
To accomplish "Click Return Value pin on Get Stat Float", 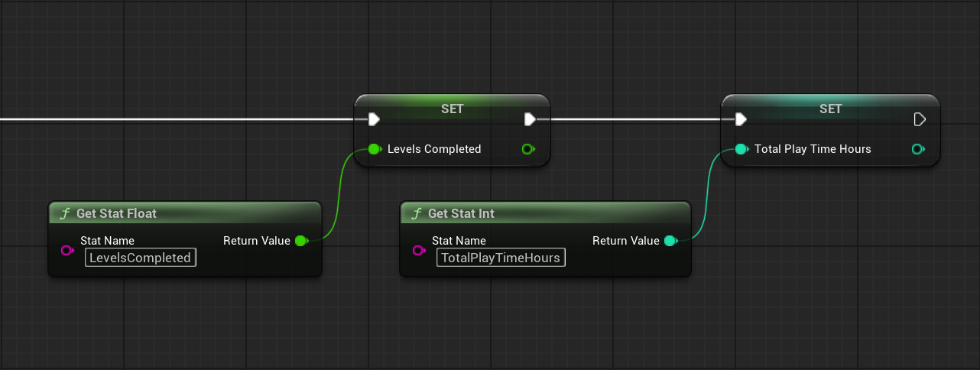I will pos(300,241).
